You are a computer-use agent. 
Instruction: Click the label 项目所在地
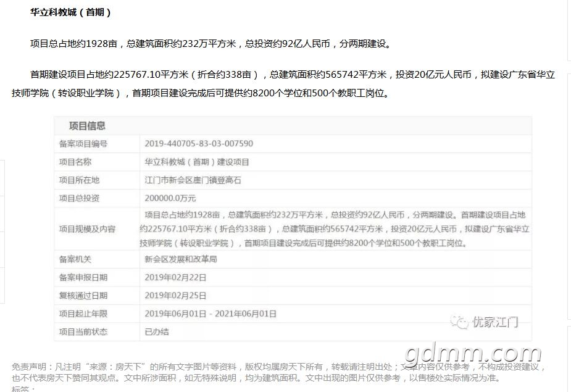tap(80, 180)
